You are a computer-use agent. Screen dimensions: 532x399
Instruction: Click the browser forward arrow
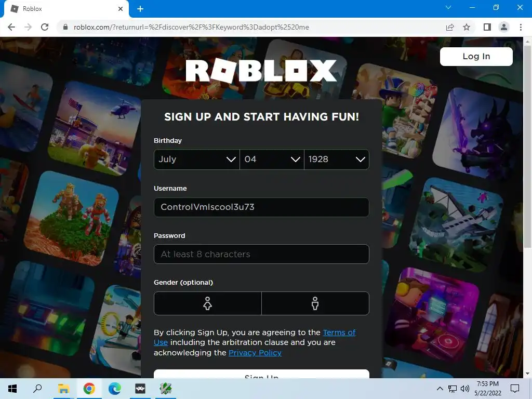(28, 27)
